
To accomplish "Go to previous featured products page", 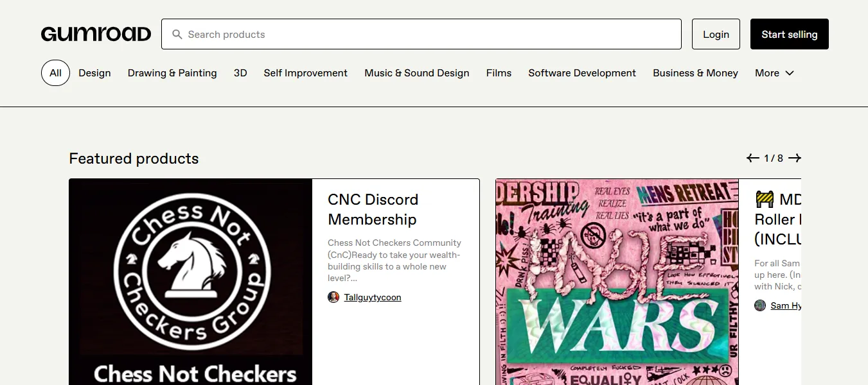I will point(752,158).
